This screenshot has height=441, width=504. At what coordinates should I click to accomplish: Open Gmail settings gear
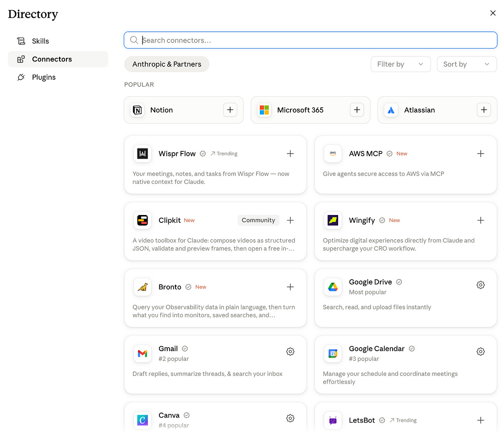[290, 352]
